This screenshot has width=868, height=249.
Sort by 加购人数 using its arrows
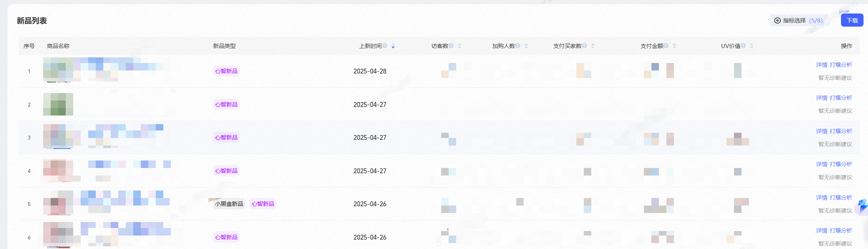526,46
